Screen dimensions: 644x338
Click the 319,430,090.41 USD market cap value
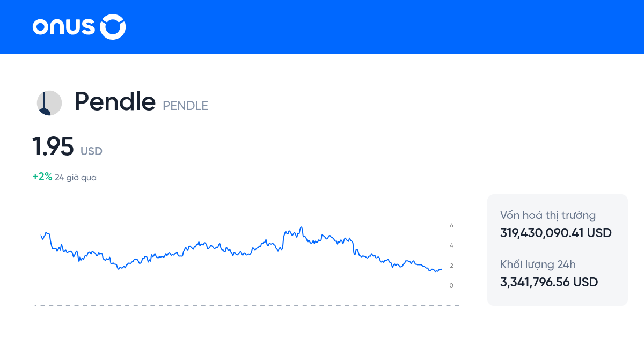pyautogui.click(x=555, y=233)
